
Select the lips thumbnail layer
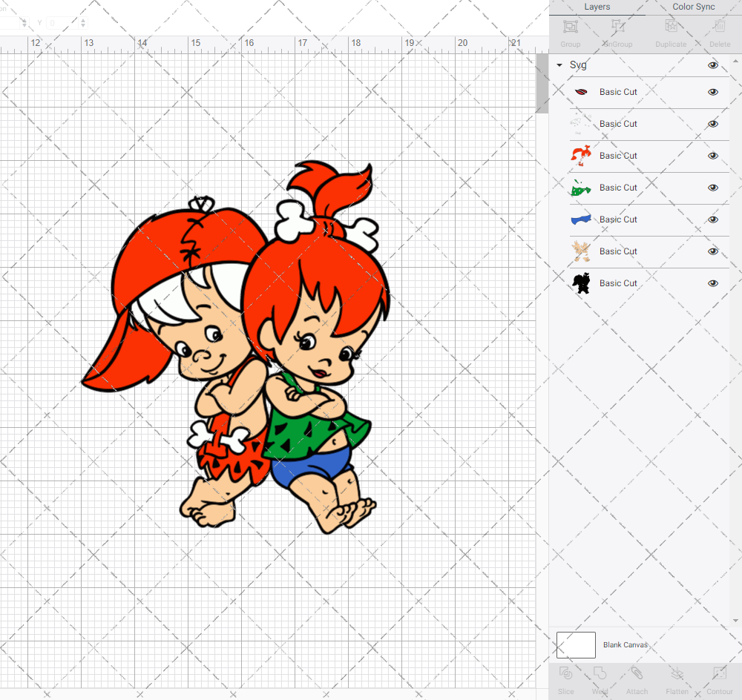(x=581, y=92)
